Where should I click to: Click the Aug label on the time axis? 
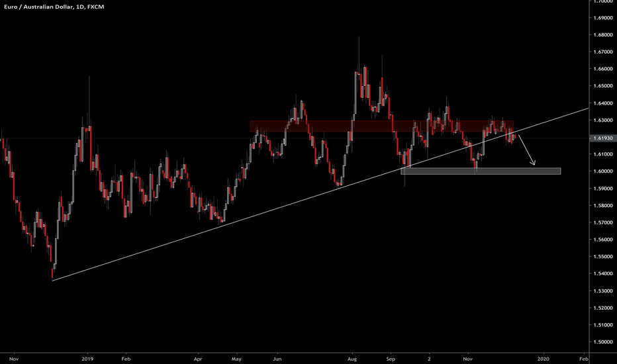[x=352, y=357]
